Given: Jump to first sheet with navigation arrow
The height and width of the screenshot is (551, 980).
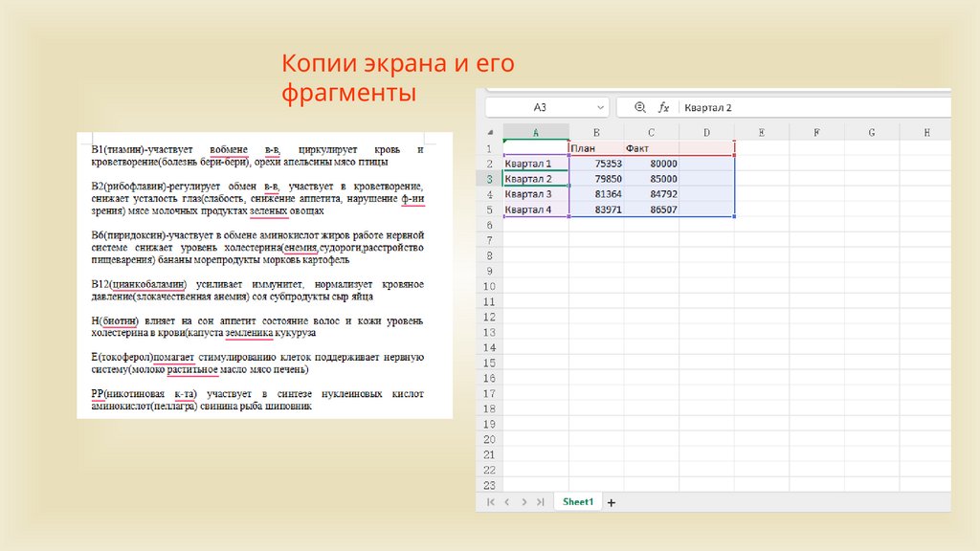Looking at the screenshot, I should click(x=491, y=502).
